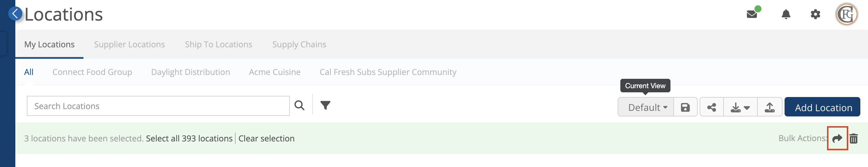Screen dimensions: 868x167
Task: Save the current view with the disk icon
Action: coord(685,107)
